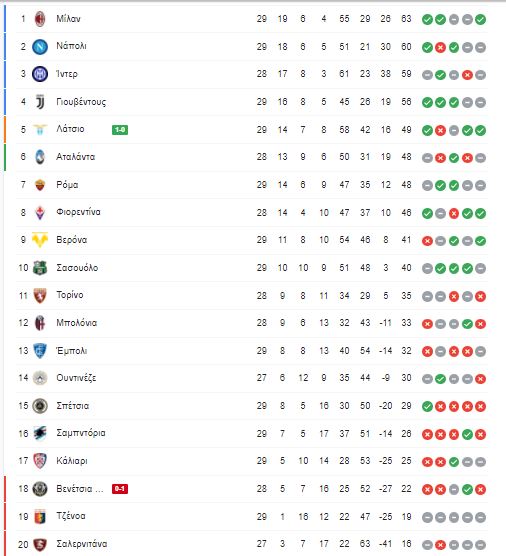Image resolution: width=506 pixels, height=556 pixels.
Task: Click Spezia's green win form indicator
Action: pyautogui.click(x=427, y=406)
